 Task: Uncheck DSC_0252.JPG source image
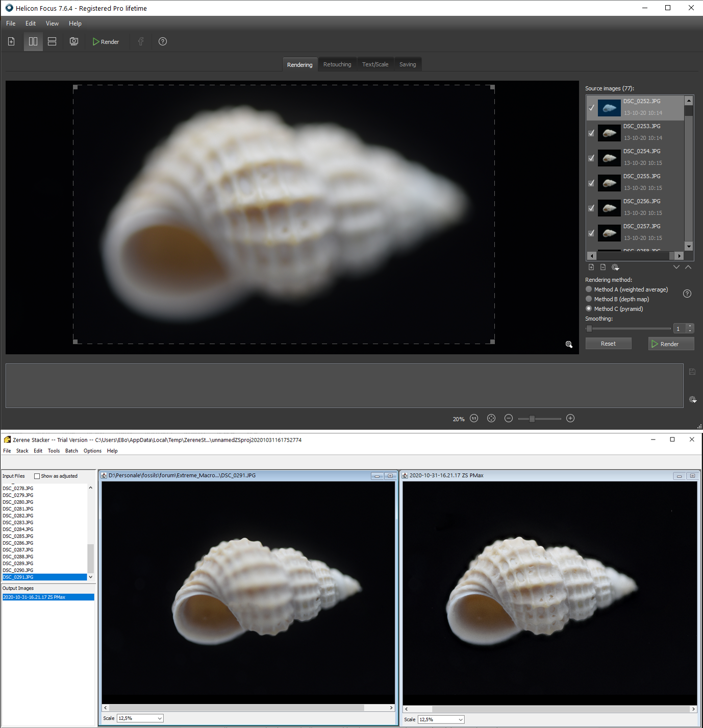(x=591, y=108)
